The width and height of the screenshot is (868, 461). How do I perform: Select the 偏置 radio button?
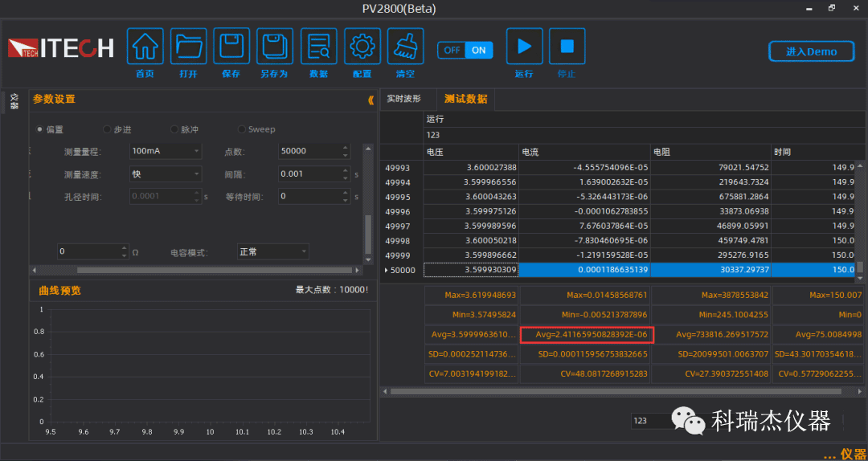pyautogui.click(x=40, y=129)
